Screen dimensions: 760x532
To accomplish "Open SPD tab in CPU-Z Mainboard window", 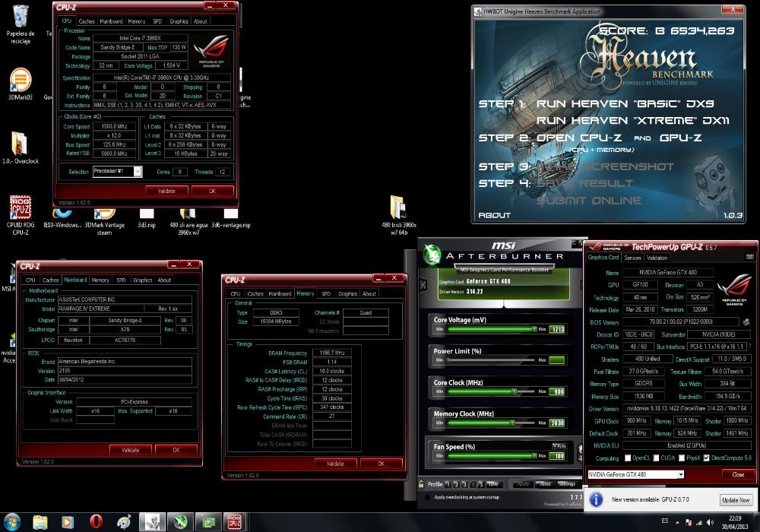I will click(x=121, y=280).
